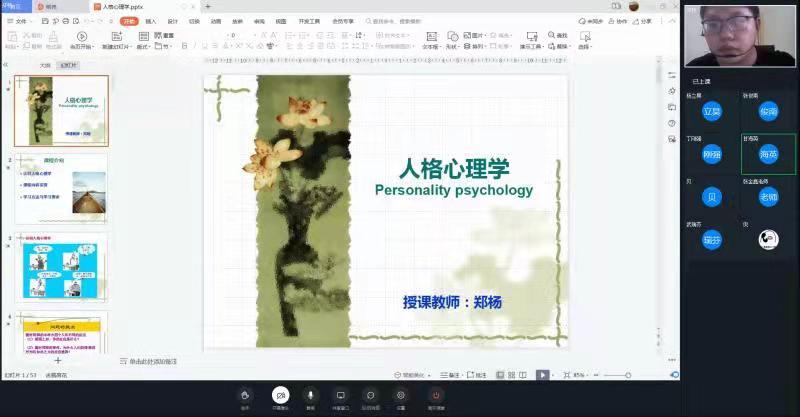Image resolution: width=800 pixels, height=417 pixels.
Task: Click the 分享 (Share) icon at top right
Action: point(643,20)
